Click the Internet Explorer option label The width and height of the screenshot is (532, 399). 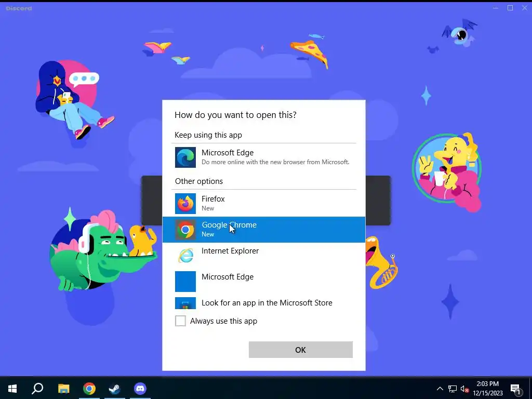[230, 251]
